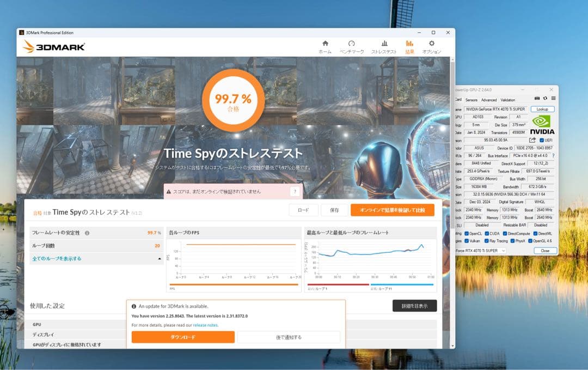Toggle the UEFI checkbox in GPU-Z
588x370 pixels.
pyautogui.click(x=542, y=141)
